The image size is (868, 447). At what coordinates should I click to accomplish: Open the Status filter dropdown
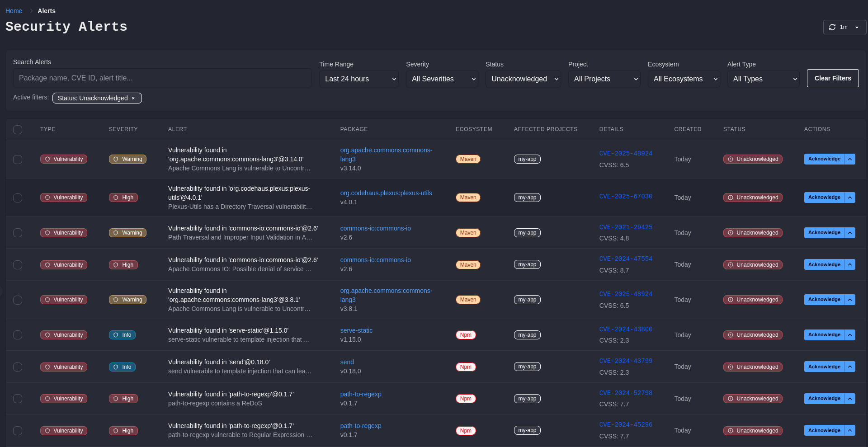[x=523, y=79]
